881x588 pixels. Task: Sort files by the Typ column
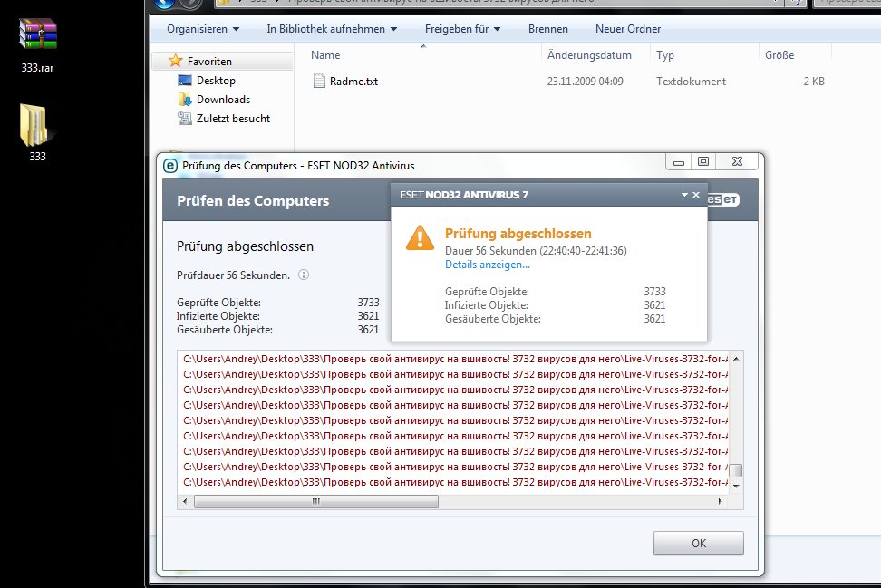[665, 55]
